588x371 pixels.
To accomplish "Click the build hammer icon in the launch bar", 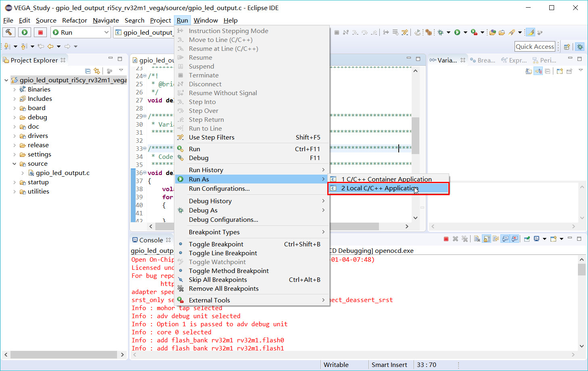I will point(9,32).
